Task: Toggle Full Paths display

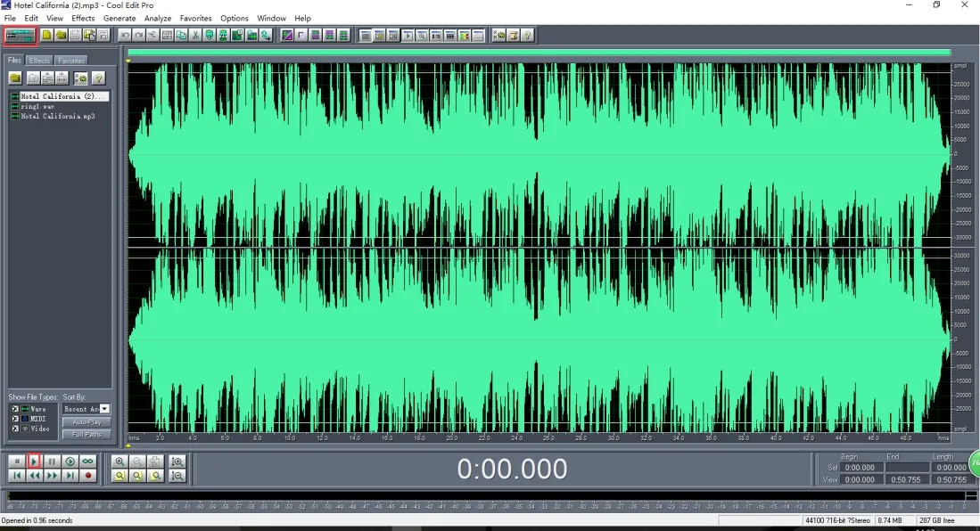Action: pyautogui.click(x=87, y=434)
